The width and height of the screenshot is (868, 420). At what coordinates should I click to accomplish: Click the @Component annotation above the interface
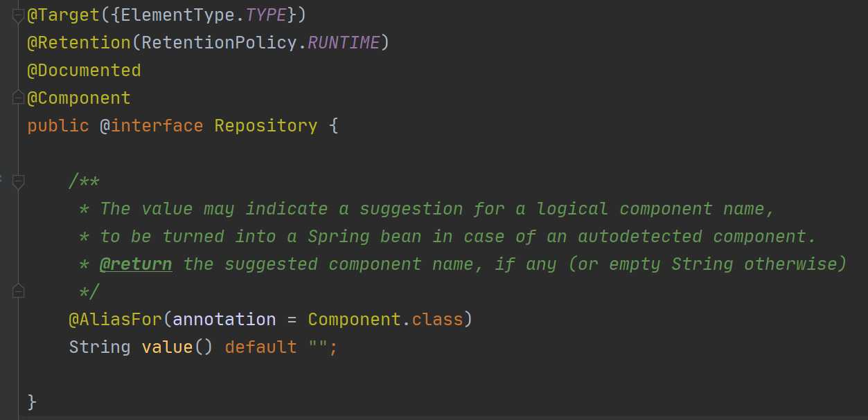click(79, 98)
